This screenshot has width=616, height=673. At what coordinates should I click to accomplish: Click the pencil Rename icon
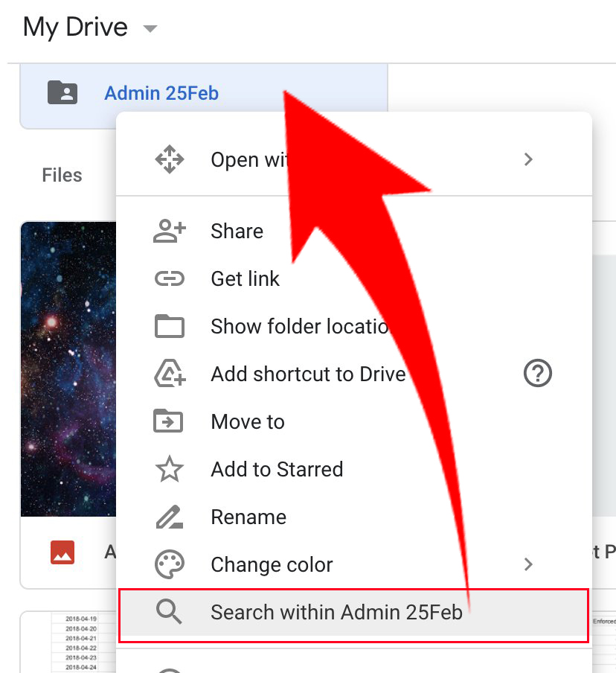169,517
